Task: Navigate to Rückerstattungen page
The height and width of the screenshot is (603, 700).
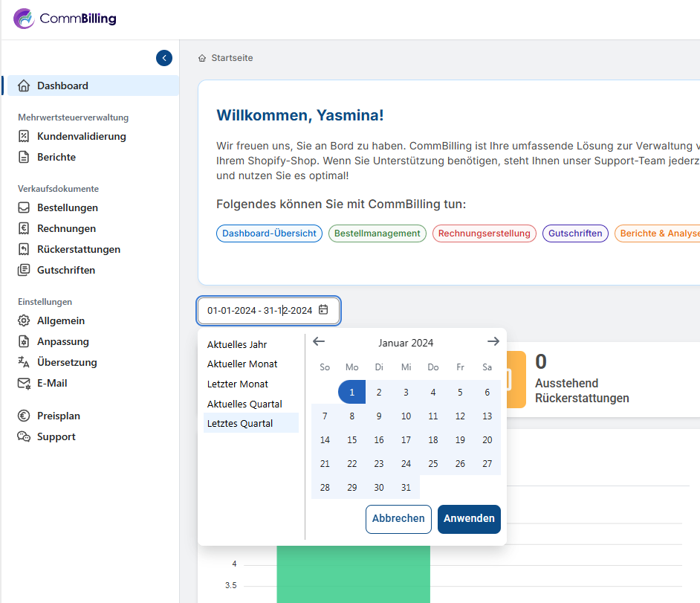Action: pos(78,249)
